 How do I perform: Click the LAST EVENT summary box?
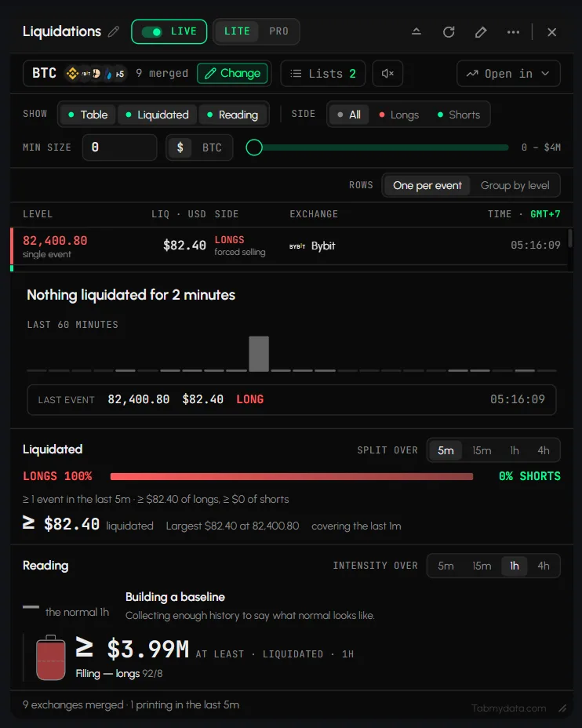[x=292, y=400]
